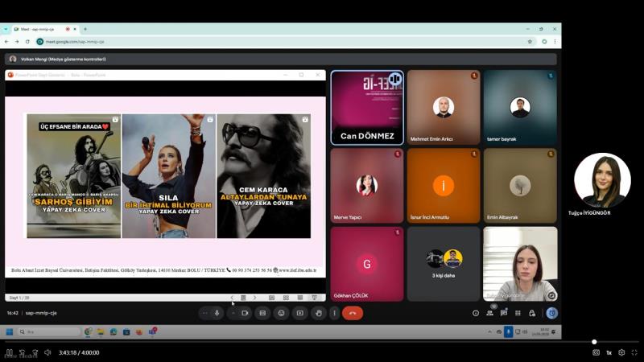This screenshot has width=644, height=362.
Task: Go to previous slide in PowerPoint show
Action: (x=232, y=298)
